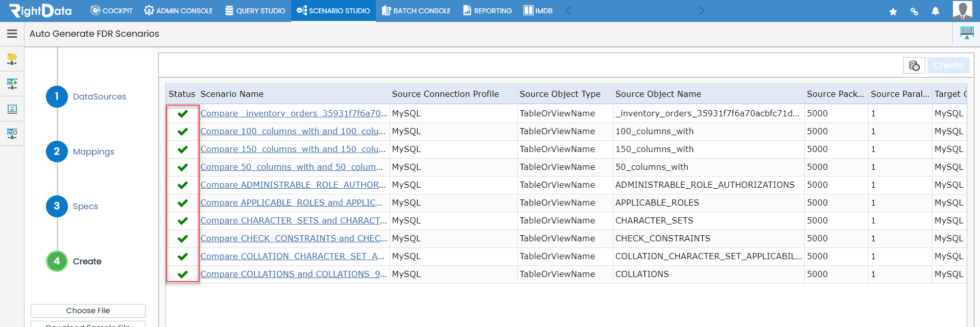Open Compare 100_columns_with scenario link

pos(293,131)
